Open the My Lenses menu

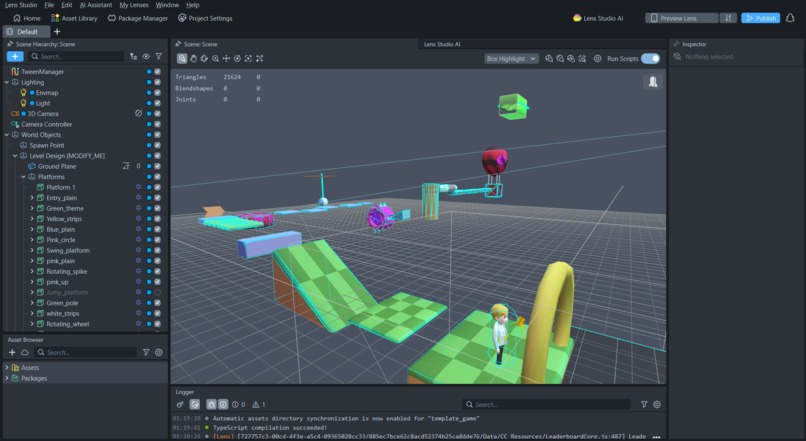tap(134, 5)
